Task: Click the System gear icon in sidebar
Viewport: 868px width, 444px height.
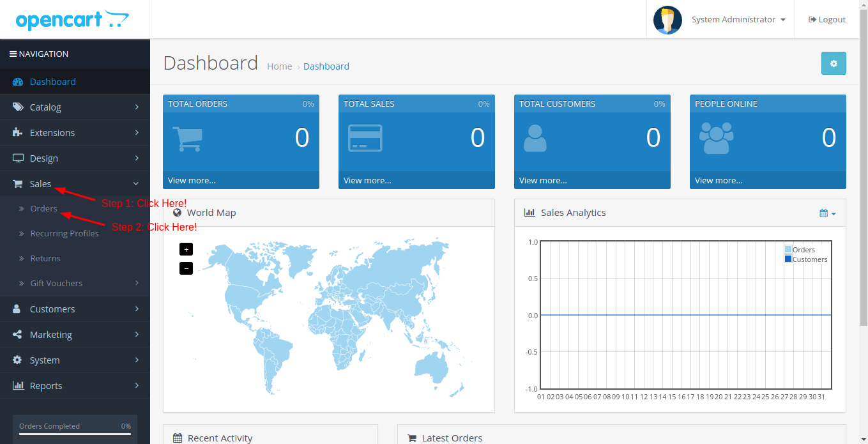Action: (17, 360)
